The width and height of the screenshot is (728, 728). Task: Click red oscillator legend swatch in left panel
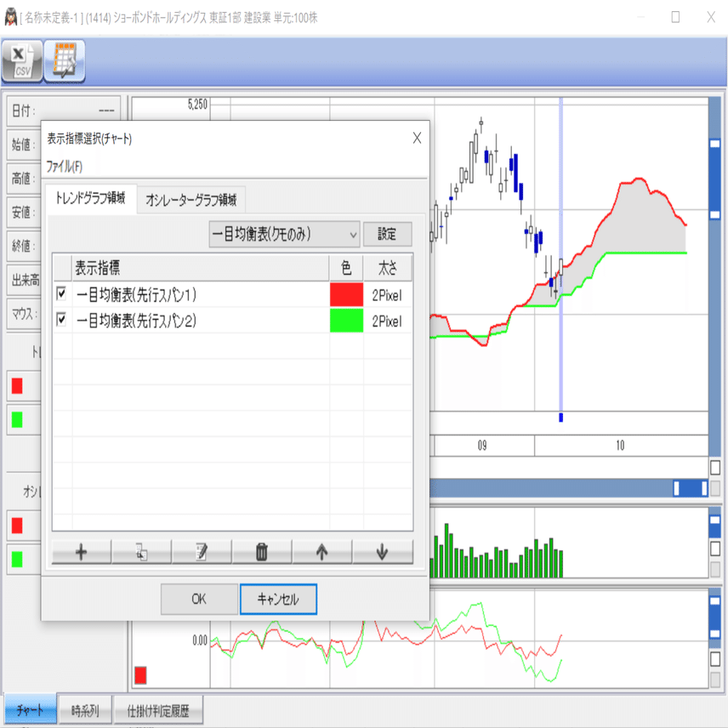(17, 526)
